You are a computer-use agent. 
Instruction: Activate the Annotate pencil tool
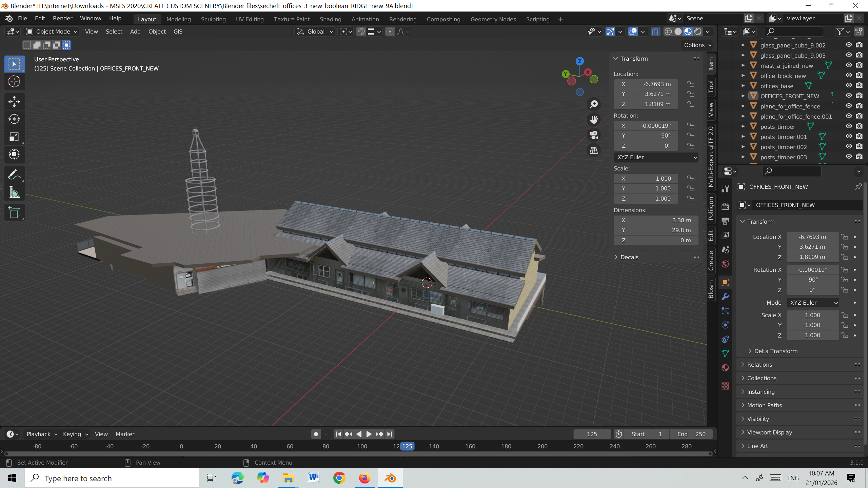(x=14, y=175)
